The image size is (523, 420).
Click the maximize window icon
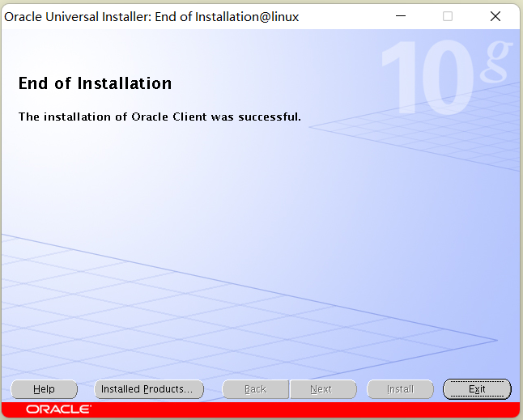tap(448, 16)
